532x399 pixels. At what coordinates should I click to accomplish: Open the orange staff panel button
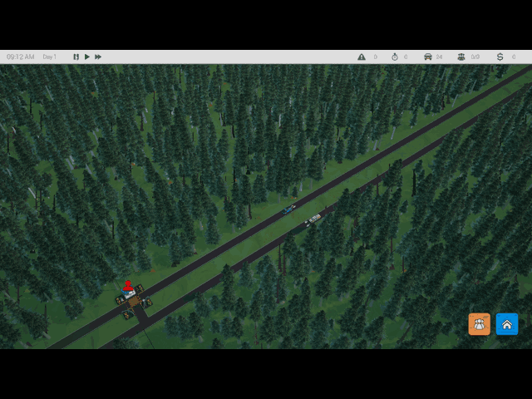pos(479,324)
